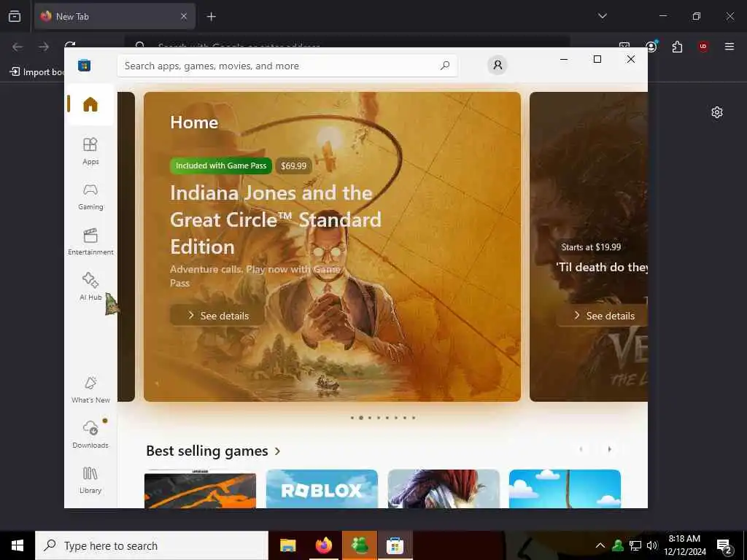This screenshot has width=747, height=560.
Task: Close the New Tab browser tab
Action: 184,17
